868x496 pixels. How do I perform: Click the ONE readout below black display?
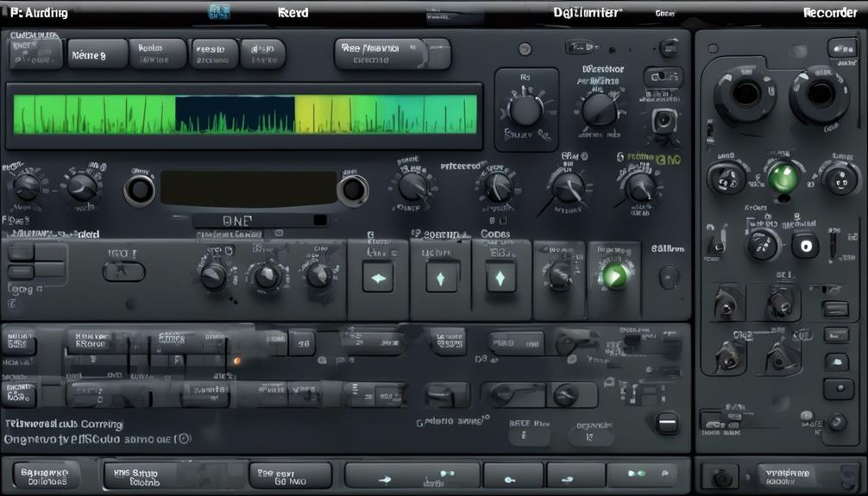pyautogui.click(x=237, y=220)
